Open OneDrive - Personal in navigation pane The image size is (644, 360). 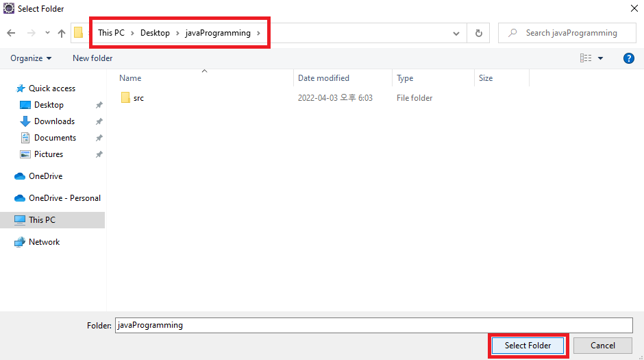pos(64,198)
